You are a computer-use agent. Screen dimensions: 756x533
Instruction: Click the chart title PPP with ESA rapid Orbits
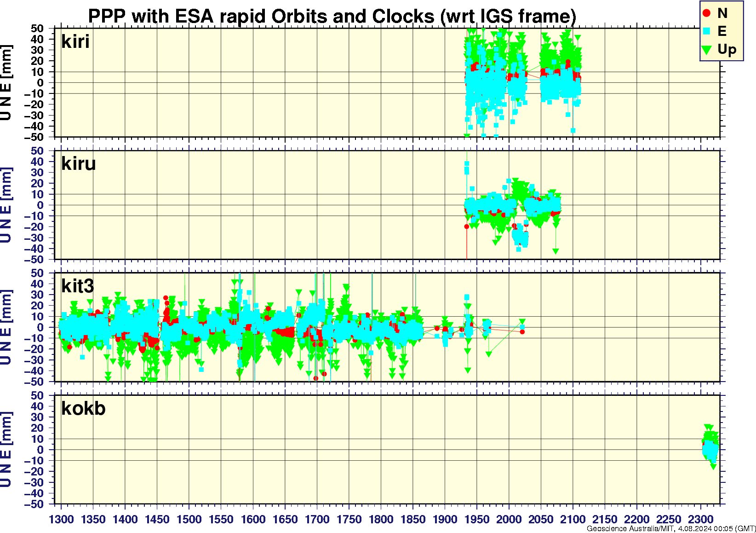[x=332, y=17]
